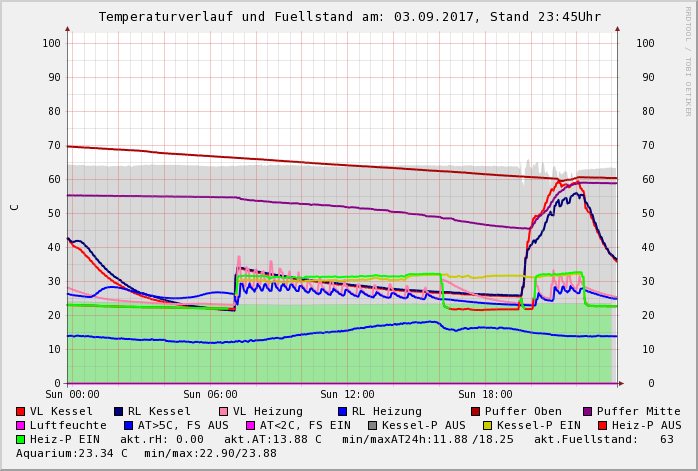Click the dark red Puffer Oben swatch
The width and height of the screenshot is (698, 471).
point(475,411)
